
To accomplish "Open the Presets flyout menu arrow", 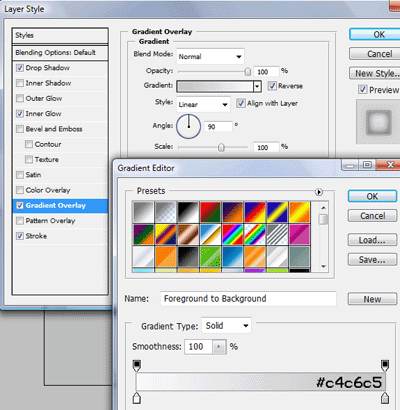I will point(319,192).
